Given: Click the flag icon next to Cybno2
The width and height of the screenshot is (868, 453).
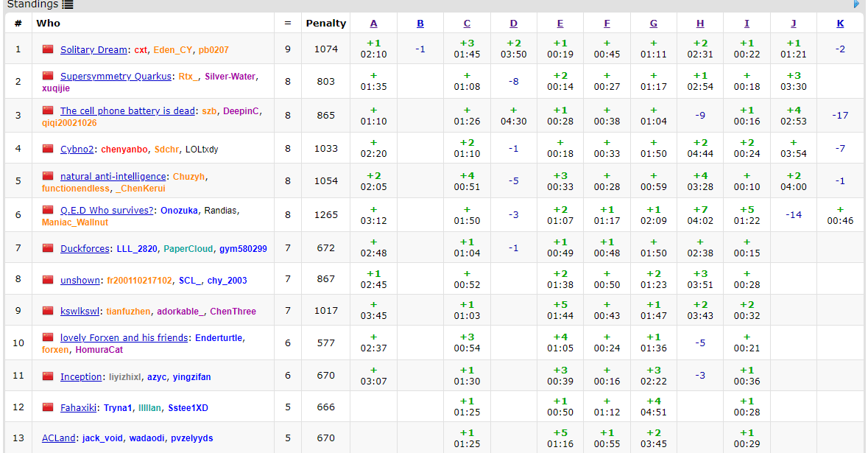Looking at the screenshot, I should pyautogui.click(x=48, y=149).
